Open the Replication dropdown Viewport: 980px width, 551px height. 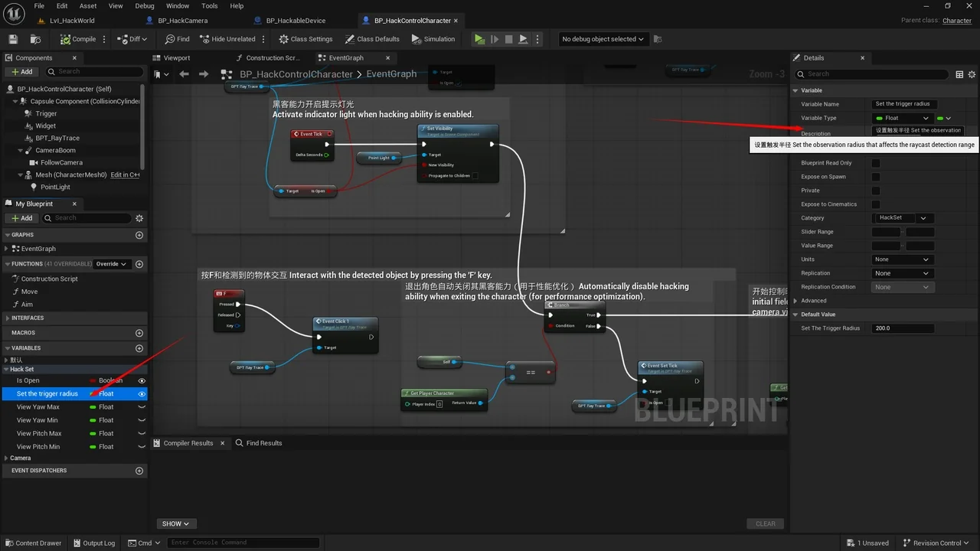(902, 273)
